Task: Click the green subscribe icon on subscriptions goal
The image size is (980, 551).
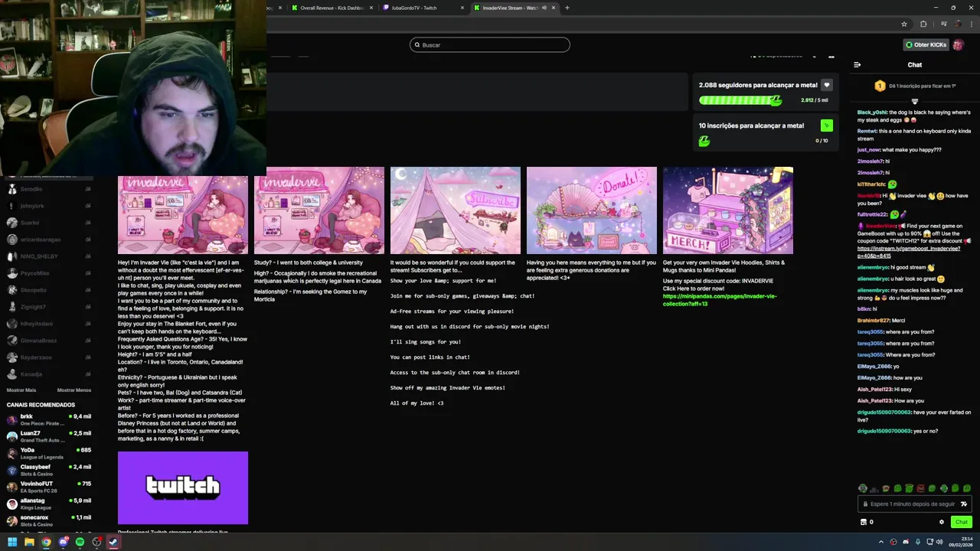Action: click(826, 126)
